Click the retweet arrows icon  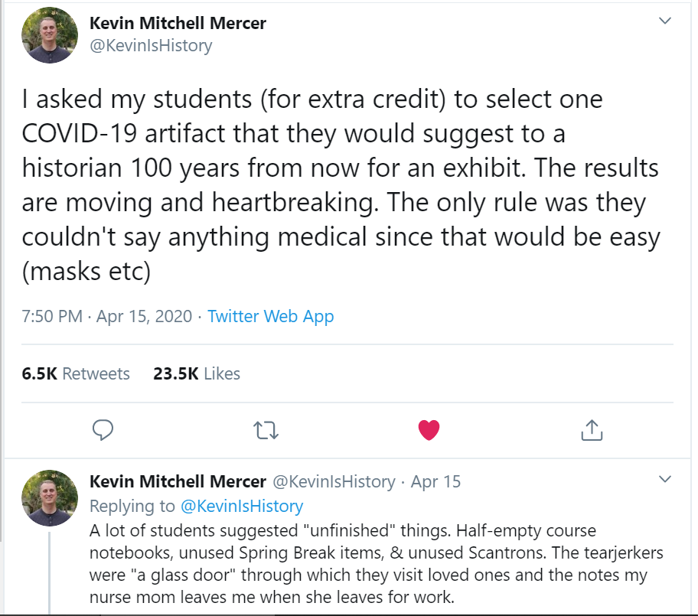[x=266, y=431]
